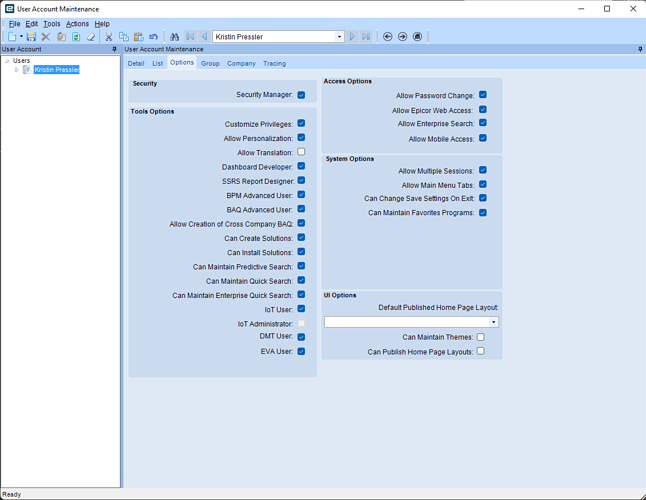Screen dimensions: 646x500
Task: Click the attachments clipboard toolbar icon
Action: [x=61, y=37]
